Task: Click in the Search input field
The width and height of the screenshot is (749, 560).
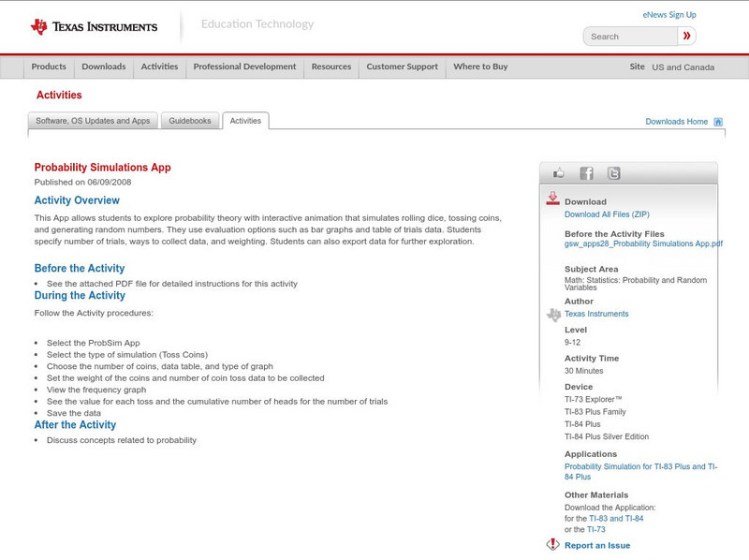Action: click(630, 37)
